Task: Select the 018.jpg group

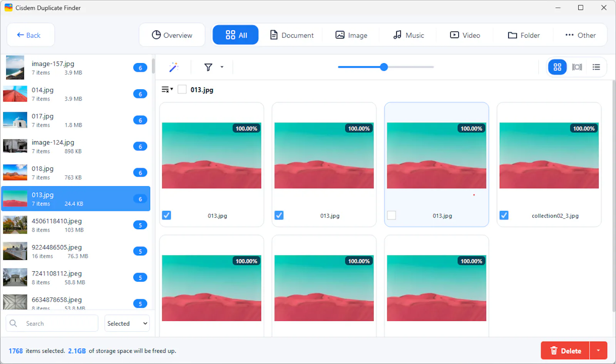Action: tap(75, 172)
